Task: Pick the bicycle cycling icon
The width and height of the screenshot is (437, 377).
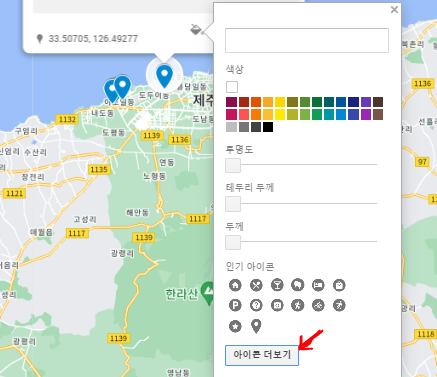Action: point(318,305)
